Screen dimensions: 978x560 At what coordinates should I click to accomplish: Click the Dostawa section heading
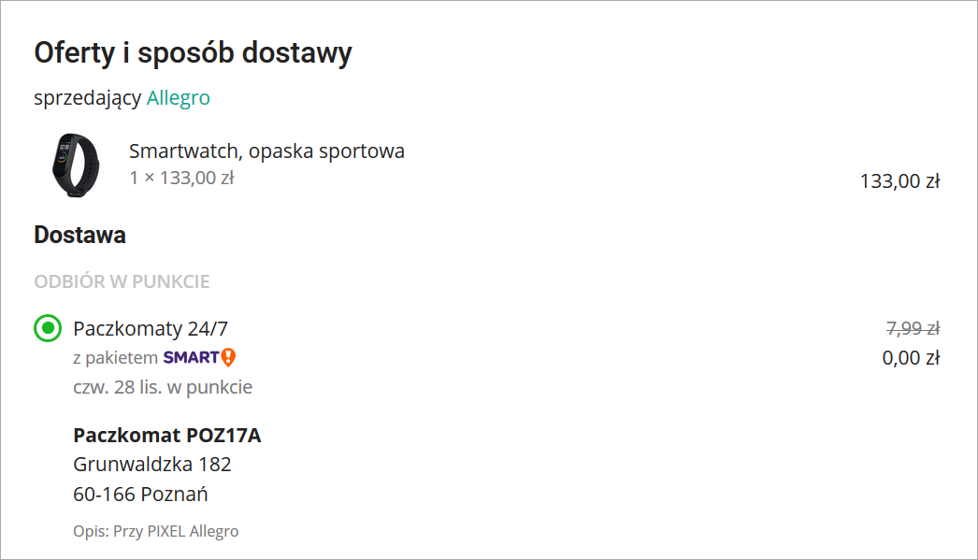click(x=79, y=235)
